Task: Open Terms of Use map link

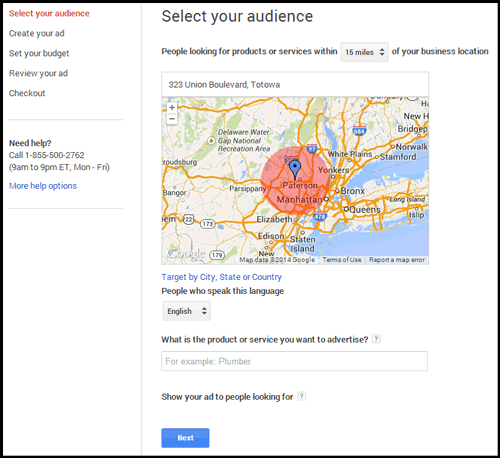Action: tap(342, 260)
